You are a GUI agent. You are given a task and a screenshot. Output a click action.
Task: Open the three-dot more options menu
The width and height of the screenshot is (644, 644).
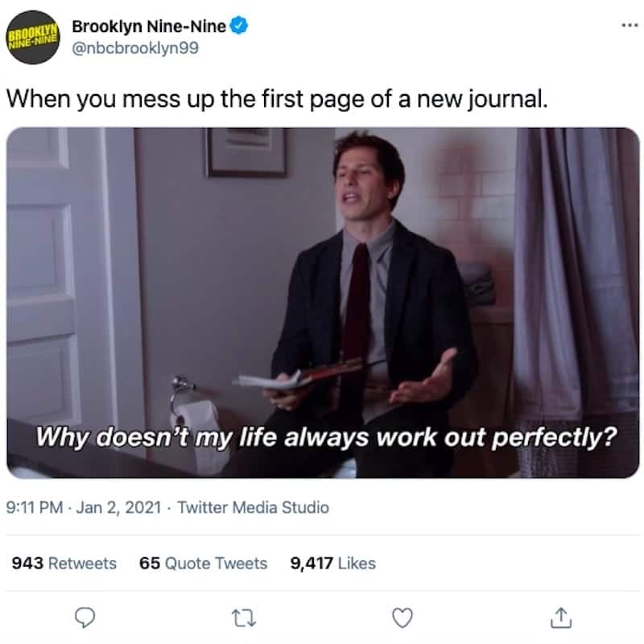(630, 26)
